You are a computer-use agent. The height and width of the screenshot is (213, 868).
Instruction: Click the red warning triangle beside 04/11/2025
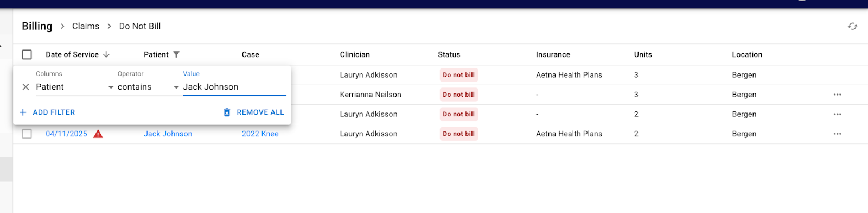(98, 134)
